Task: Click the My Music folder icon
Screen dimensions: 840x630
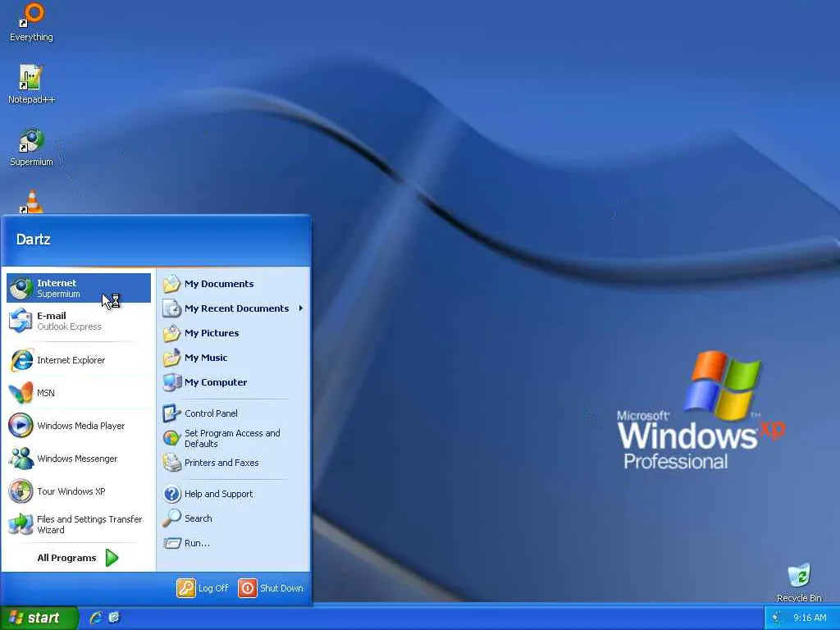Action: click(x=172, y=358)
